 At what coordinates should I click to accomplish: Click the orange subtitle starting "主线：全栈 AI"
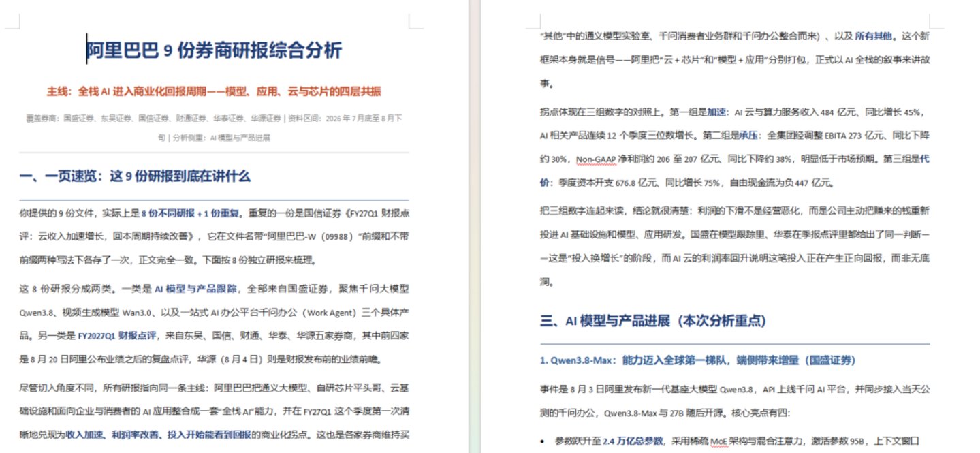coord(214,91)
